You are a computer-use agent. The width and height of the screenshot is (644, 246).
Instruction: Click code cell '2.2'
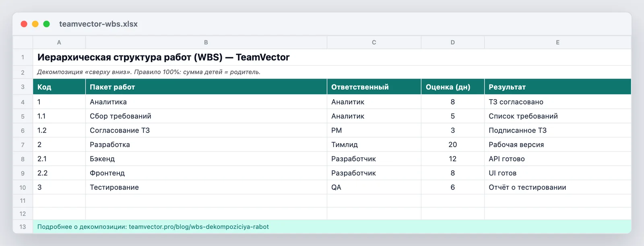pyautogui.click(x=59, y=173)
